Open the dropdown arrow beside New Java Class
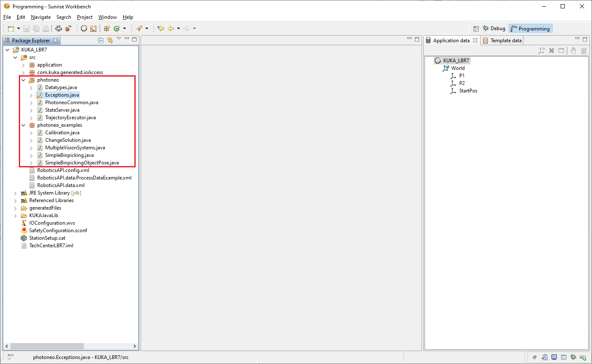 tap(124, 28)
